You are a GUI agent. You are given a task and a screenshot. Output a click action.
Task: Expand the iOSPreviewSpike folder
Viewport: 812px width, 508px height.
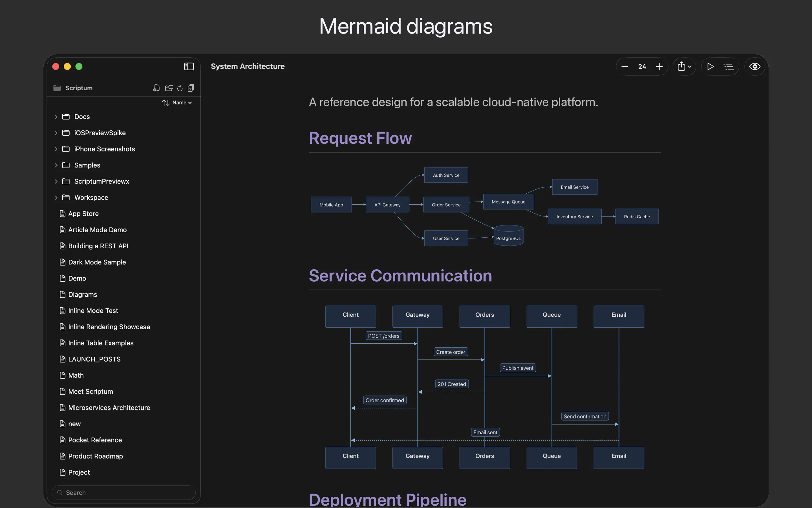56,133
